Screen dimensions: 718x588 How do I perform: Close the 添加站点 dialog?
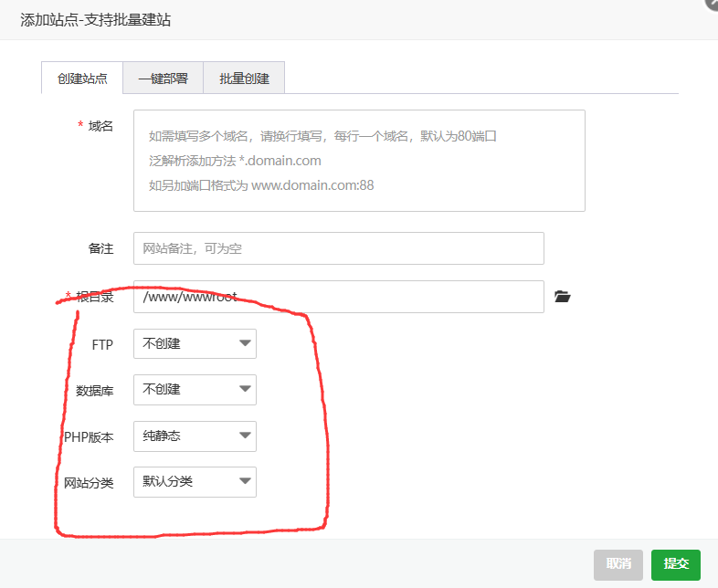pos(712,4)
